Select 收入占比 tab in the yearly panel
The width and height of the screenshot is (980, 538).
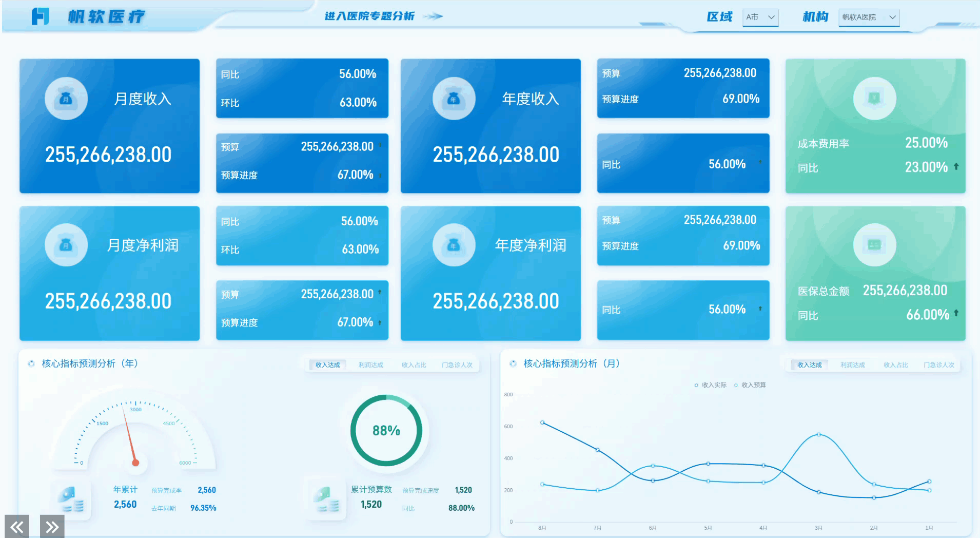click(414, 365)
